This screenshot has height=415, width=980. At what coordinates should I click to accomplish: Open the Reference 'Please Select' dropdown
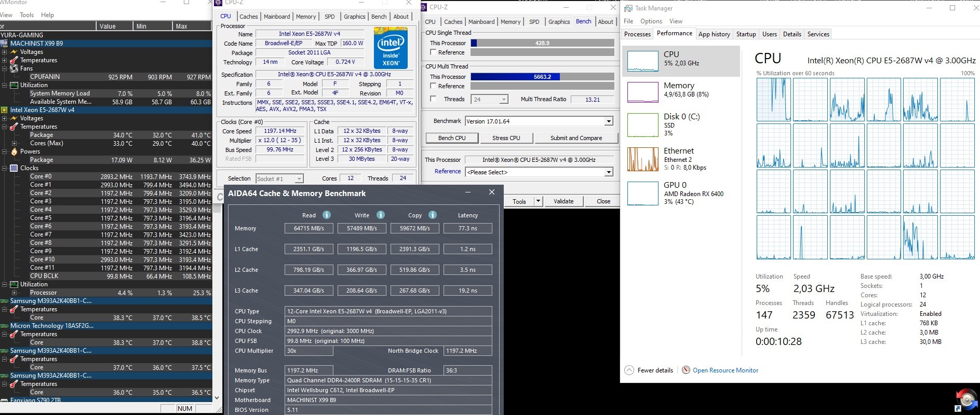pyautogui.click(x=609, y=172)
